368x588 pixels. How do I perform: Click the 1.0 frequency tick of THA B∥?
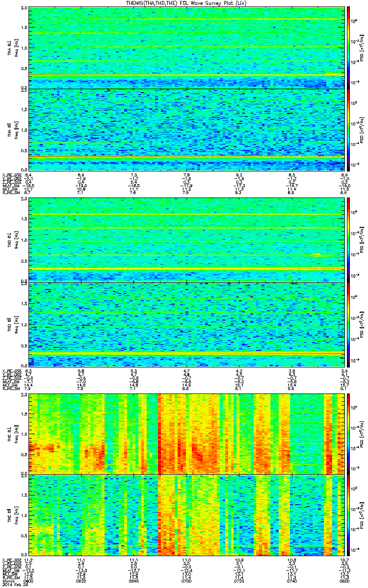(x=25, y=130)
